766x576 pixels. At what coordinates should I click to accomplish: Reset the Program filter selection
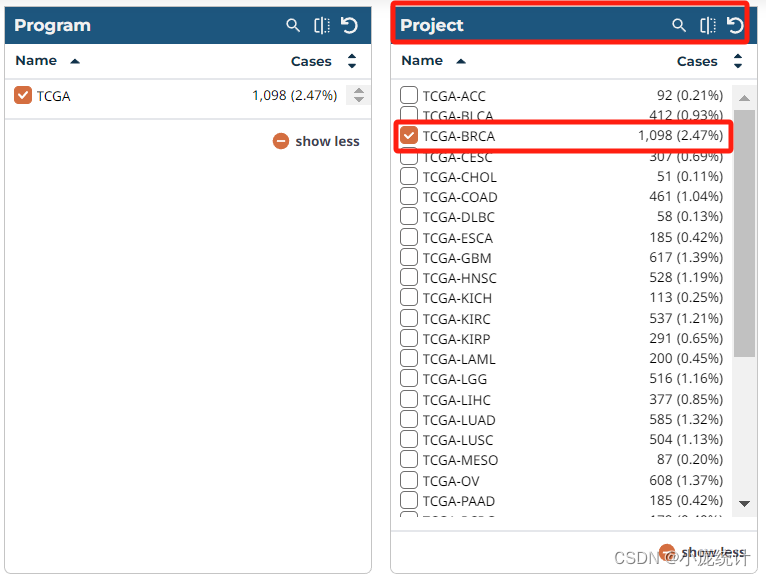(x=349, y=25)
